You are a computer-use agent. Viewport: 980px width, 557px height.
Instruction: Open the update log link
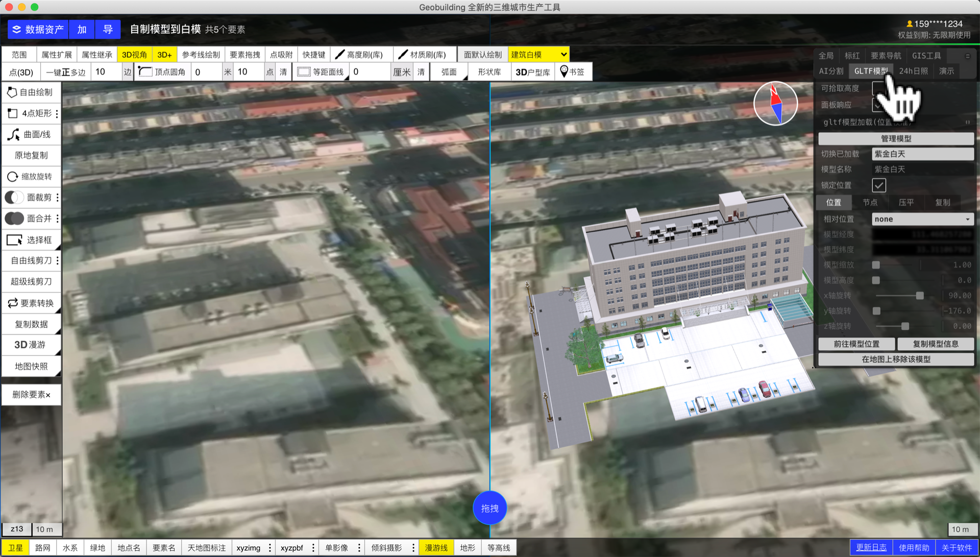(x=871, y=547)
